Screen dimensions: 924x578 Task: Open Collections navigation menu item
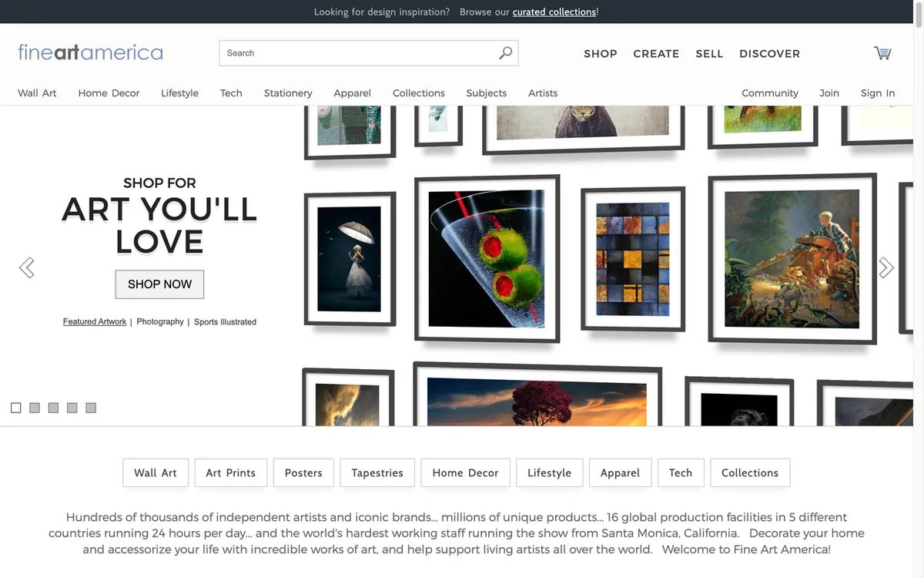click(x=419, y=93)
